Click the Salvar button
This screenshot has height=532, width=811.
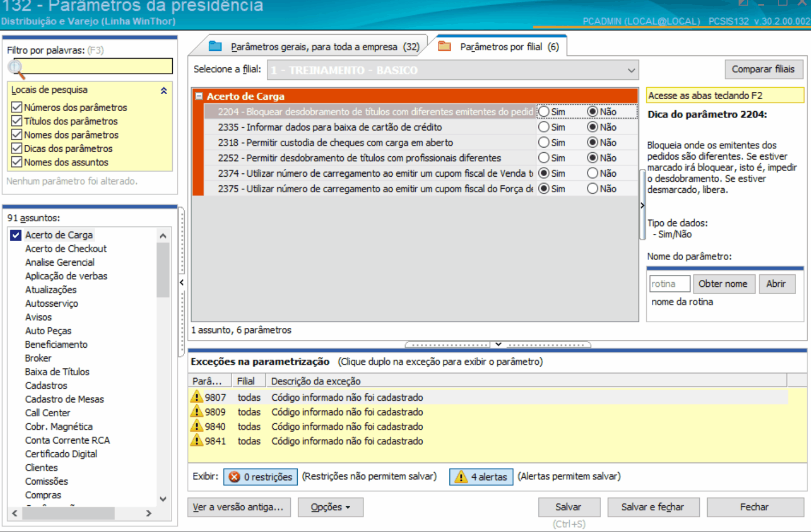point(569,507)
